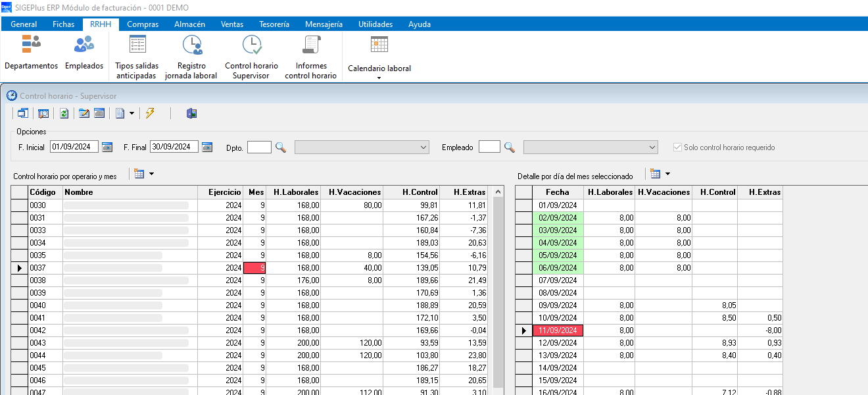
Task: Open the F. Inicial calendar picker
Action: [107, 147]
